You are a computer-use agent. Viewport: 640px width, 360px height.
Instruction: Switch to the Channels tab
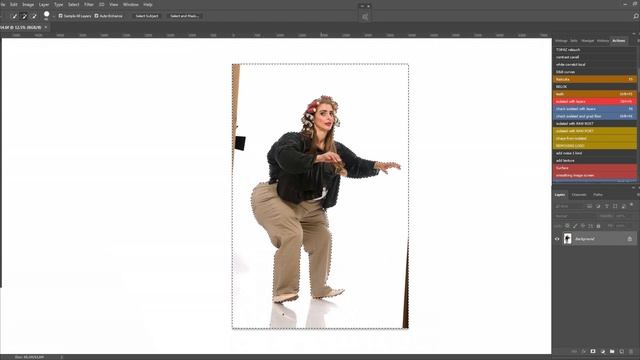579,195
